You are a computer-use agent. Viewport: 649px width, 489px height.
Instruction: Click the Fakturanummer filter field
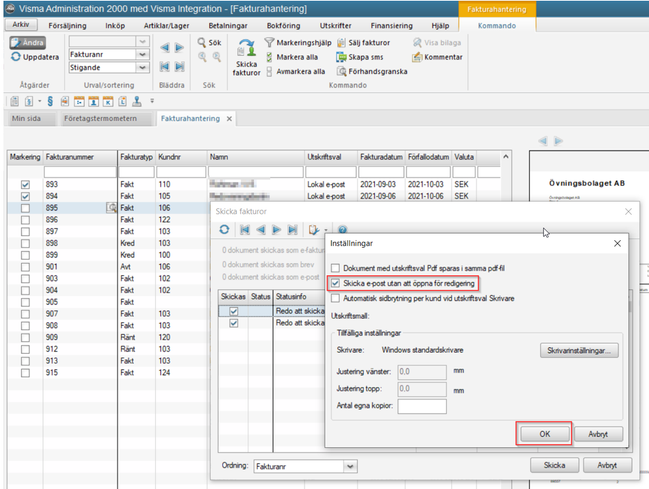click(x=80, y=172)
